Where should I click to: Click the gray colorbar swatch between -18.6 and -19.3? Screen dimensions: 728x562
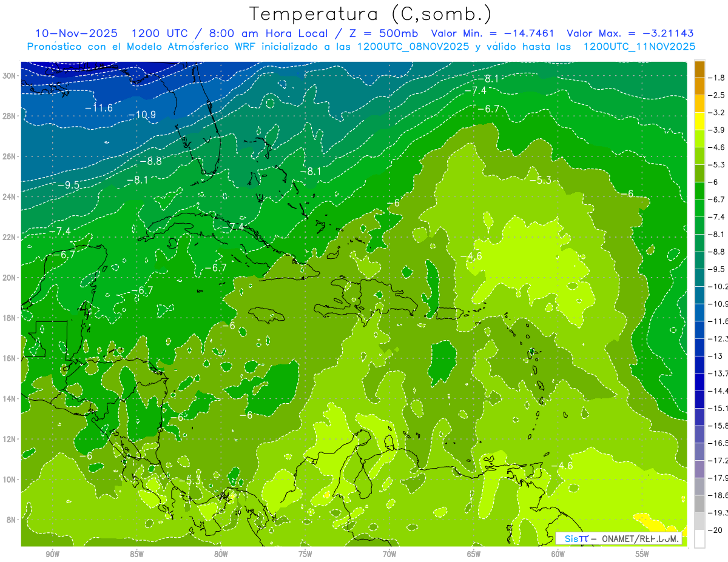(699, 504)
